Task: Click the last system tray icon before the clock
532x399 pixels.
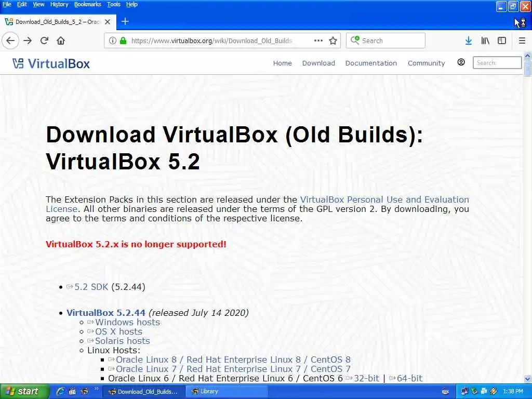Action: (x=494, y=392)
